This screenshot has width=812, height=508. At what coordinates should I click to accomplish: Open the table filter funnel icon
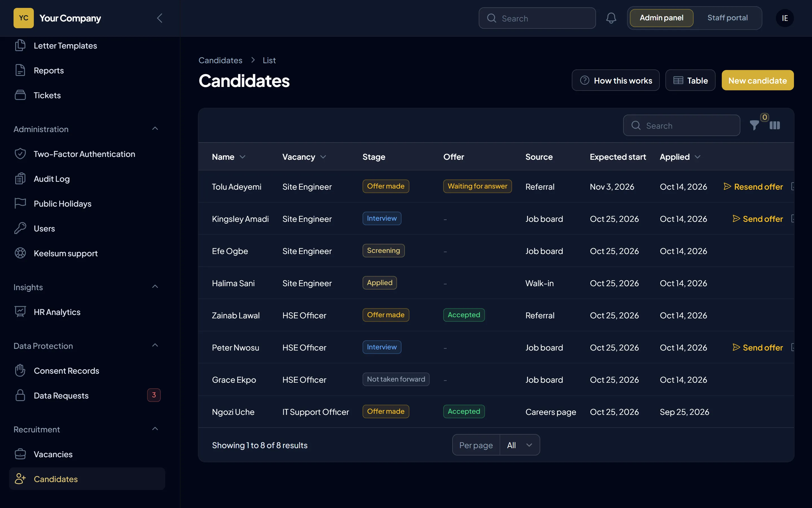[754, 125]
